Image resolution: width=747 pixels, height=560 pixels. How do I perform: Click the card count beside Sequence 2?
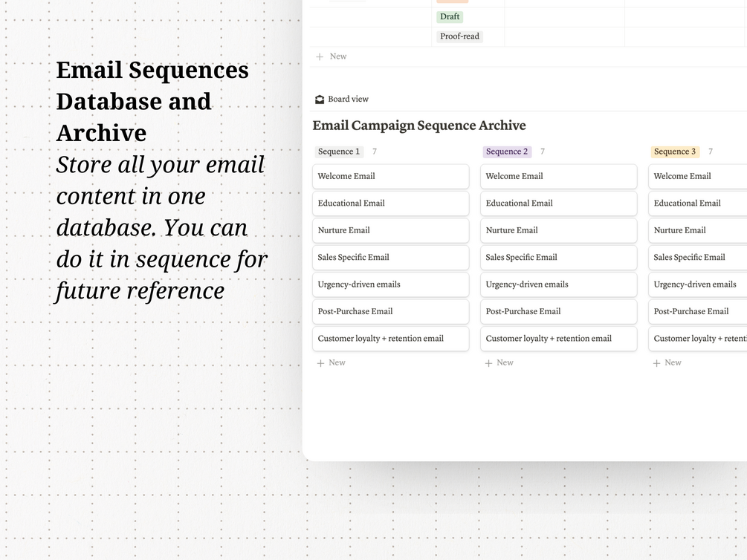click(x=542, y=152)
